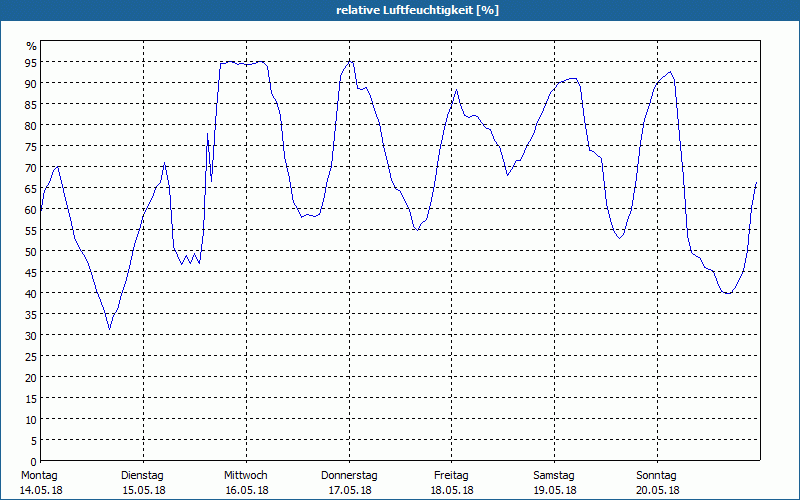
Task: Select the 95 value on the y-axis
Action: 31,63
